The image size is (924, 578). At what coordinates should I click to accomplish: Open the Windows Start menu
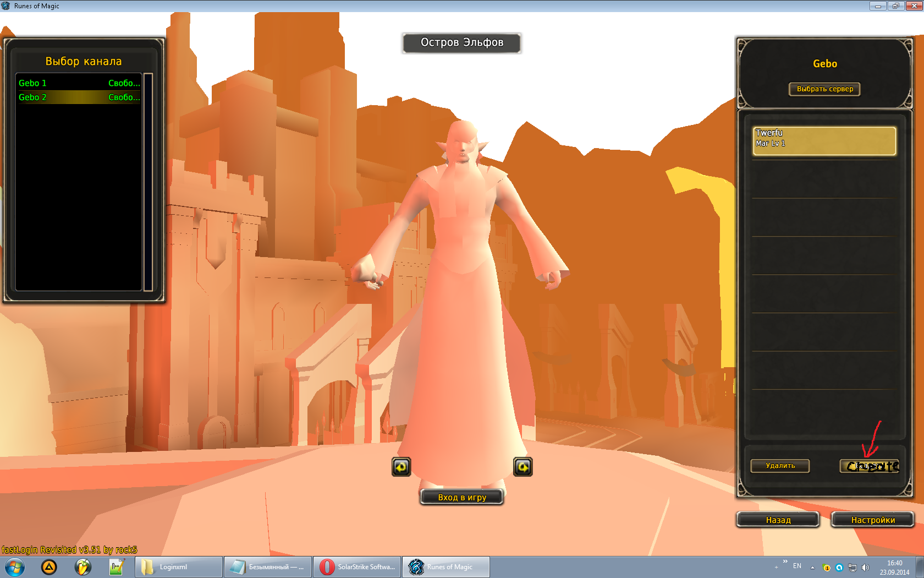[x=15, y=567]
